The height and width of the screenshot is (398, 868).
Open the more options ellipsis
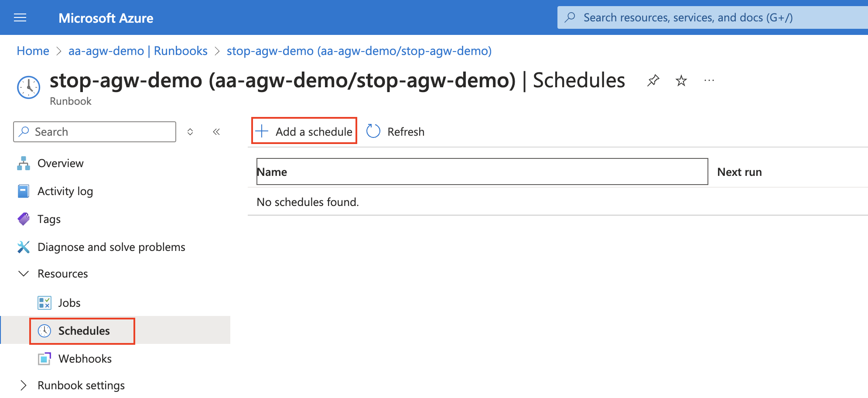click(x=709, y=80)
